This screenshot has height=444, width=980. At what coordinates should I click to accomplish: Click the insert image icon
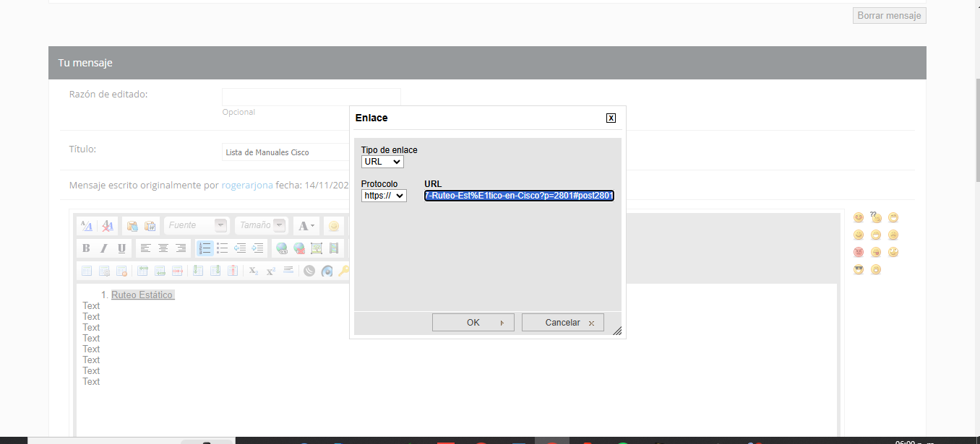tap(317, 248)
